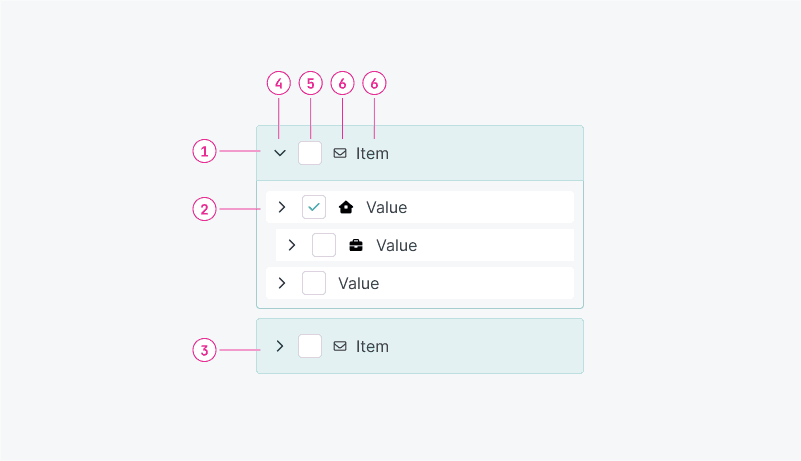Click the Item label in the expanded header
Image resolution: width=801 pixels, height=461 pixels.
[372, 153]
